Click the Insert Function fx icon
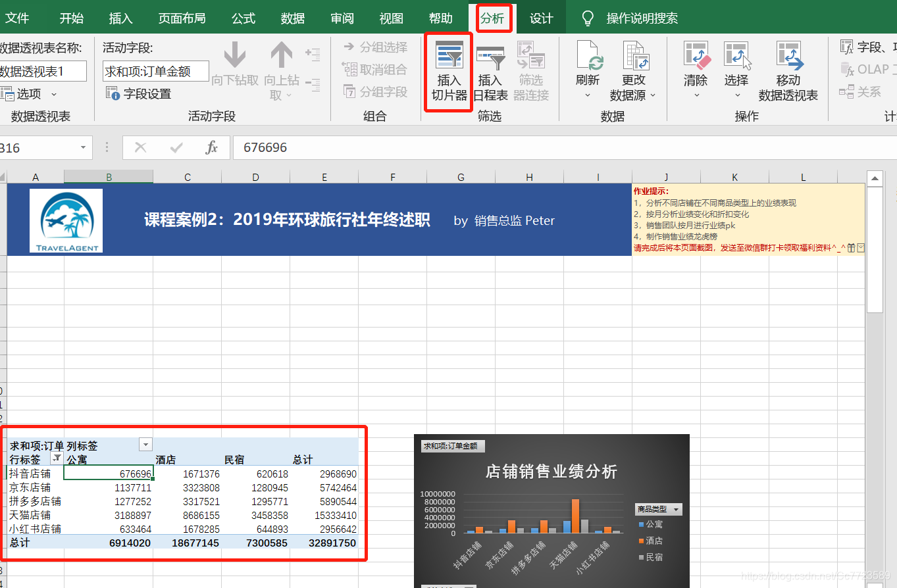Screen dimensions: 897x588 (212, 147)
